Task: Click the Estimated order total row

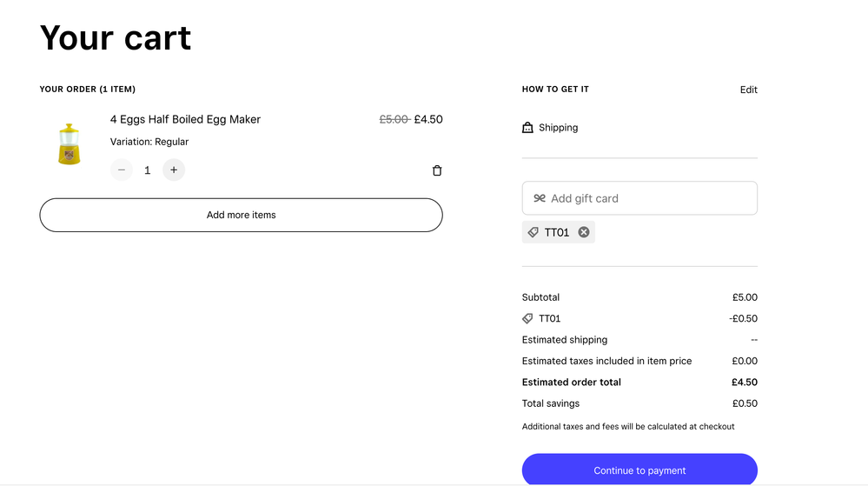Action: click(x=639, y=383)
